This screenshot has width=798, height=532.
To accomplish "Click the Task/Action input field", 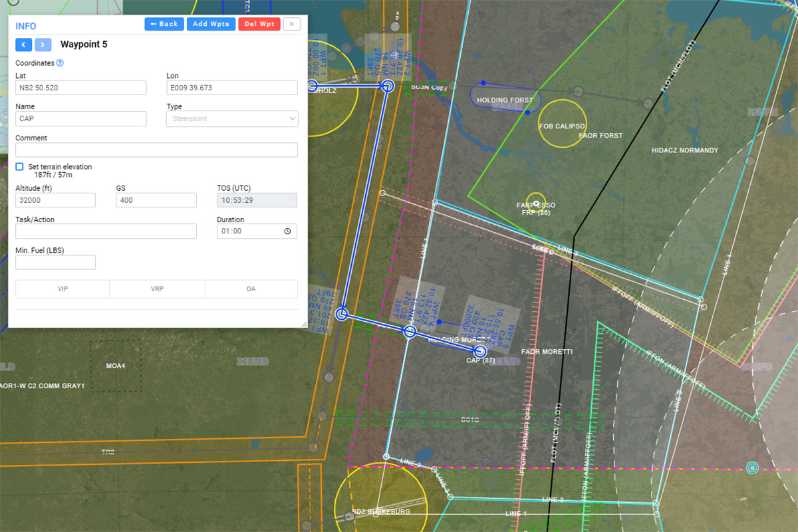I will tap(106, 231).
